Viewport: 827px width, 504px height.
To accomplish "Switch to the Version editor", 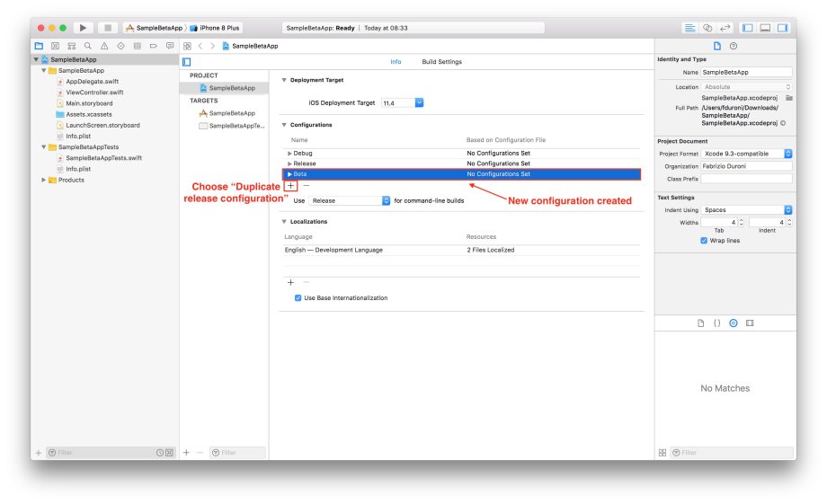I will pyautogui.click(x=725, y=28).
